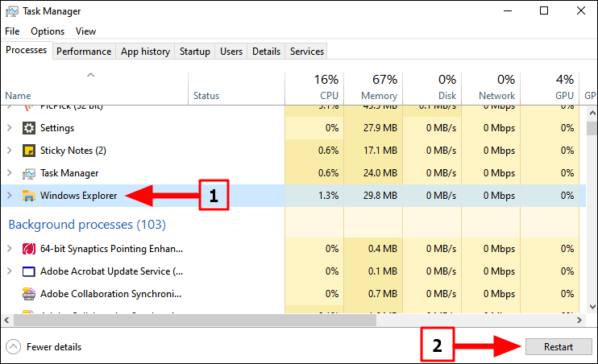The height and width of the screenshot is (364, 598).
Task: Sort by the GPU column header
Action: pyautogui.click(x=550, y=88)
